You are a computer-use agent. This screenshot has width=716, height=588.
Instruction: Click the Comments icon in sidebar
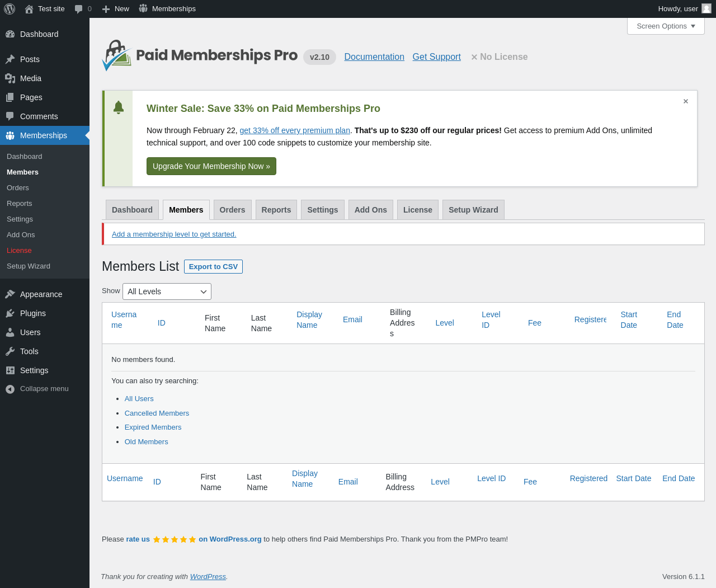pos(10,116)
